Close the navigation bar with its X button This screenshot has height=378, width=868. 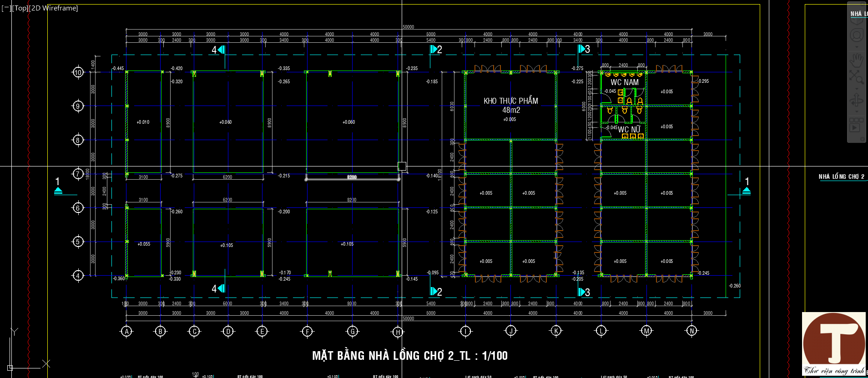click(863, 3)
